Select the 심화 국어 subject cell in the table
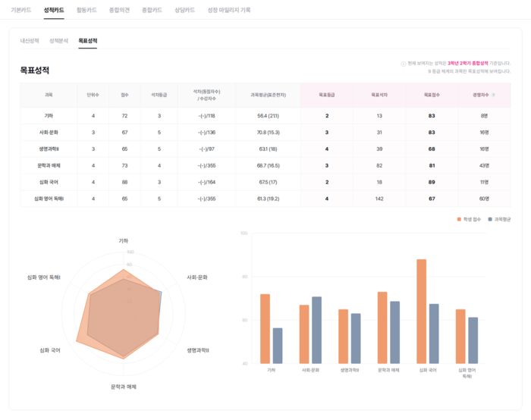Viewport: 531px width, 420px height. pyautogui.click(x=49, y=182)
